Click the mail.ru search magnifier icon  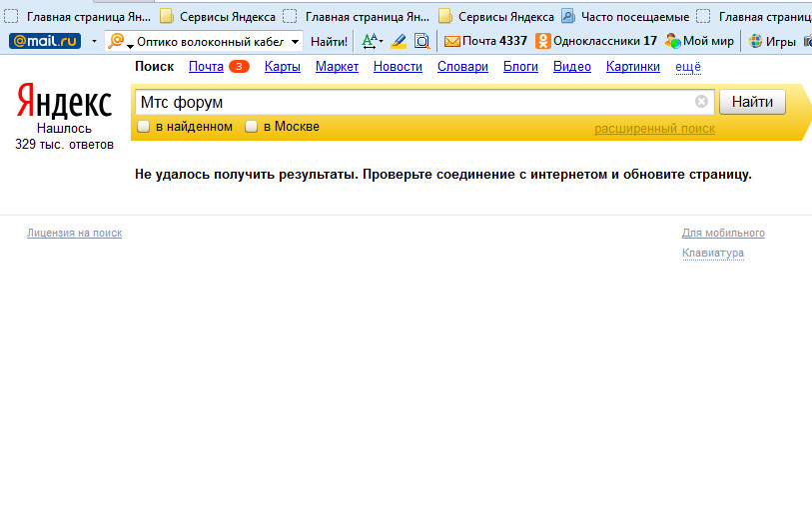click(117, 41)
